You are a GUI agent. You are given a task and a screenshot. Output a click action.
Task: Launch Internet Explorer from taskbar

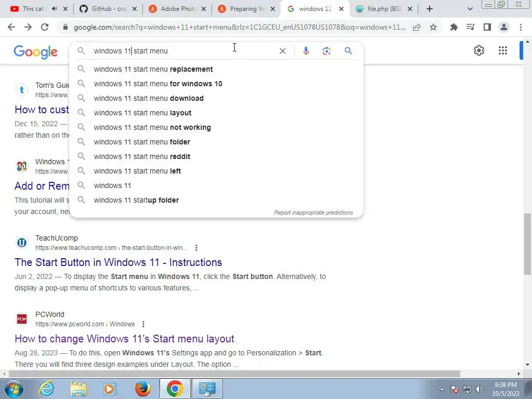(46, 389)
